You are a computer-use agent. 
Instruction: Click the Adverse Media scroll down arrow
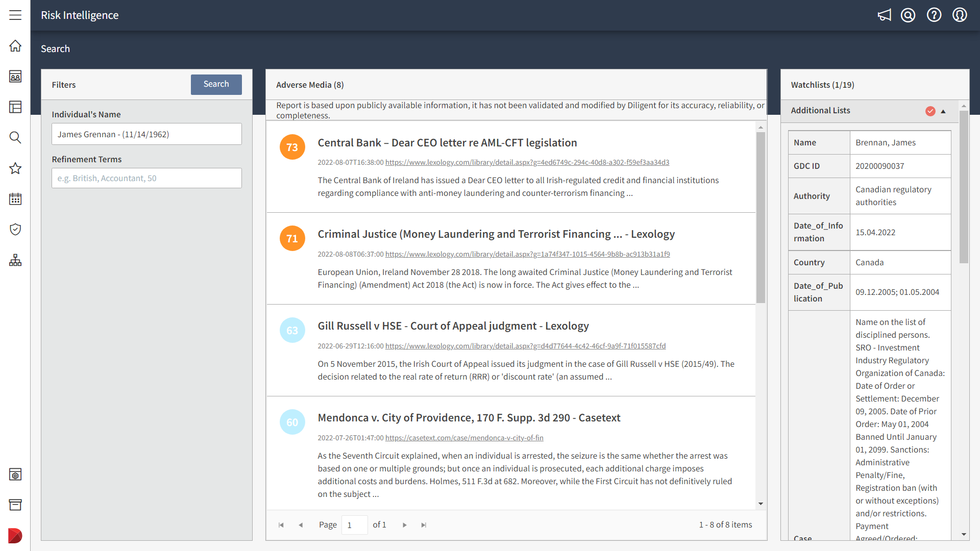point(761,504)
